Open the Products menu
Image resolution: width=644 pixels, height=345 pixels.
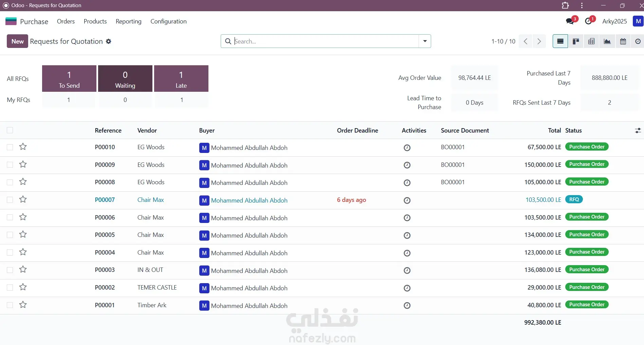tap(95, 21)
